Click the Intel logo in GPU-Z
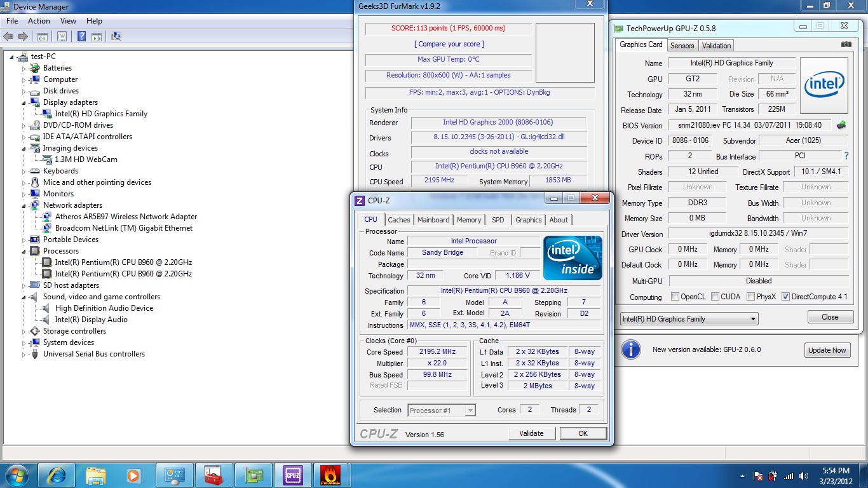Image resolution: width=868 pixels, height=488 pixels. tap(824, 86)
